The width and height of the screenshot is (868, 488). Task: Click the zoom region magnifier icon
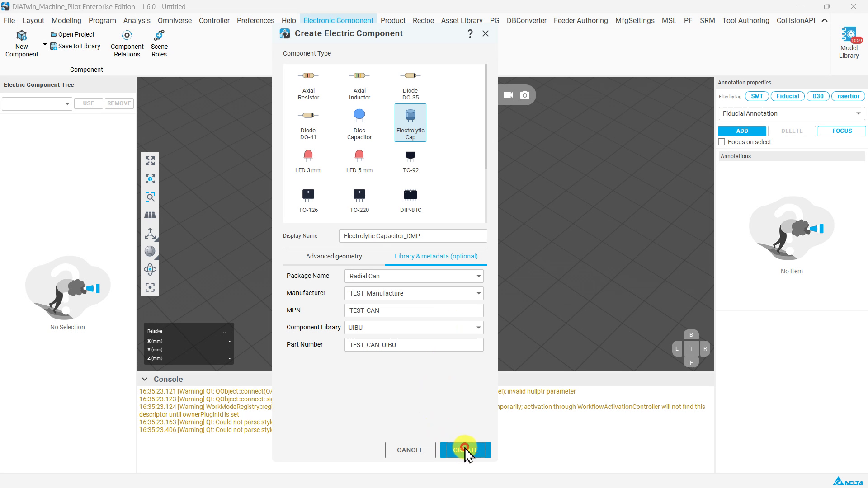150,197
